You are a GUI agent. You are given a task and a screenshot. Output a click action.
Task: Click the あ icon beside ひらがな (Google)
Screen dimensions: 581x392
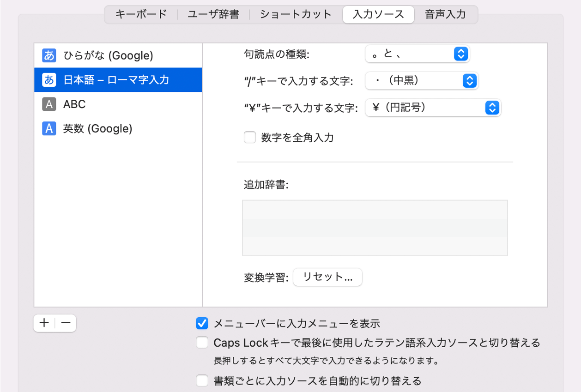(x=48, y=55)
